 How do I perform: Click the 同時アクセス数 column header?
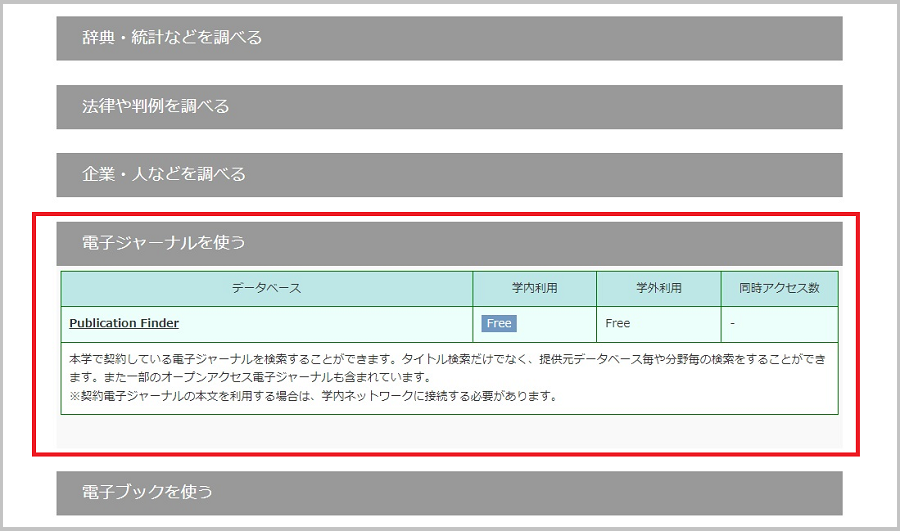point(779,288)
